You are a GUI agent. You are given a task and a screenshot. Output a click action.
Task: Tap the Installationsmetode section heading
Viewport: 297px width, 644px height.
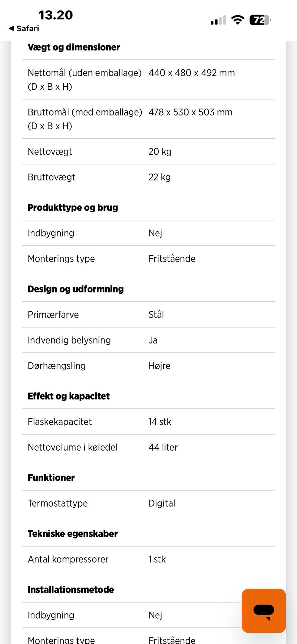tap(71, 590)
